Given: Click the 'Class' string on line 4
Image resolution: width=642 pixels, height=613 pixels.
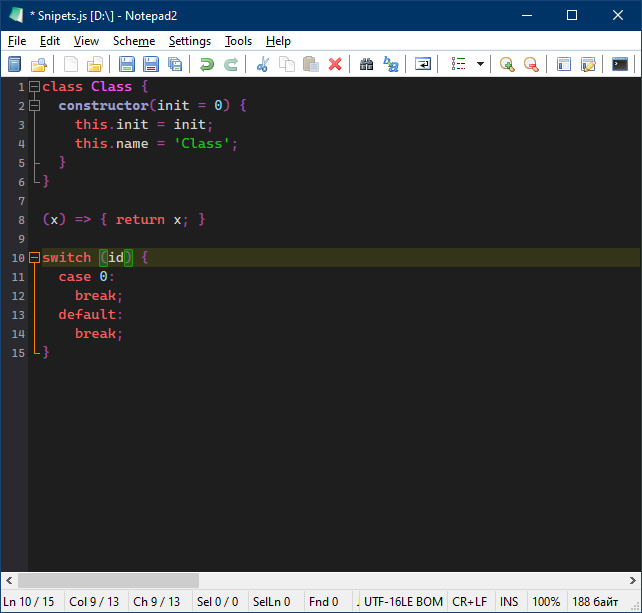Looking at the screenshot, I should tap(202, 144).
